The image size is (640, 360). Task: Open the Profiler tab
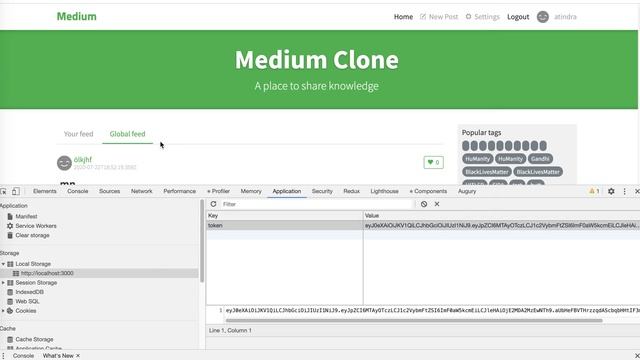(x=218, y=191)
